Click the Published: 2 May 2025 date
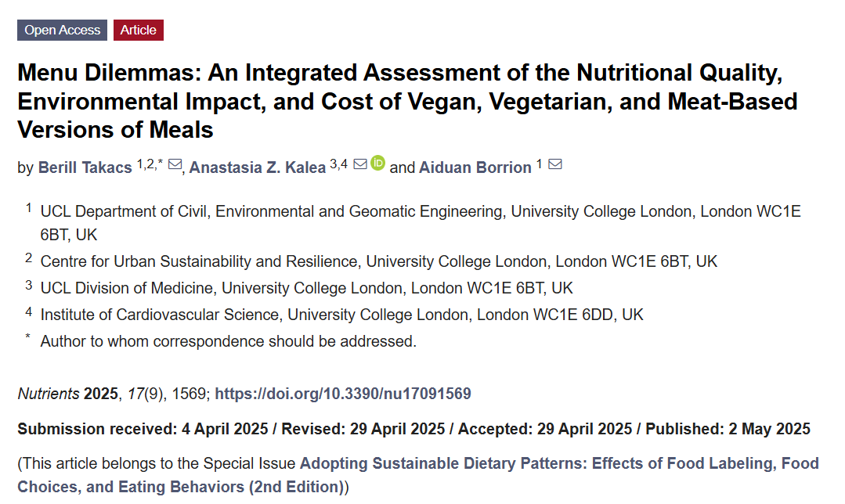This screenshot has height=504, width=845. click(x=728, y=429)
